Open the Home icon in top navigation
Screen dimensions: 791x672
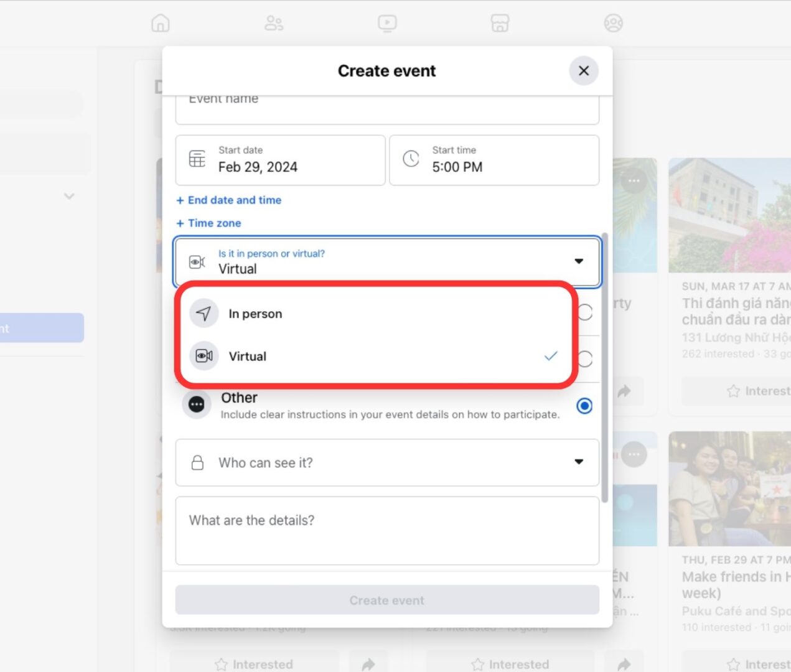pyautogui.click(x=161, y=23)
